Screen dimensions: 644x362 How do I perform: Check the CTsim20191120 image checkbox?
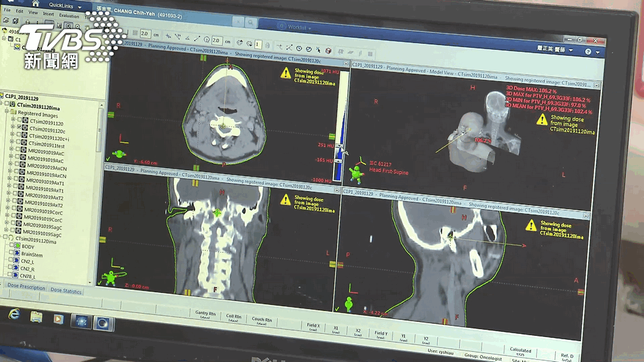click(x=19, y=120)
